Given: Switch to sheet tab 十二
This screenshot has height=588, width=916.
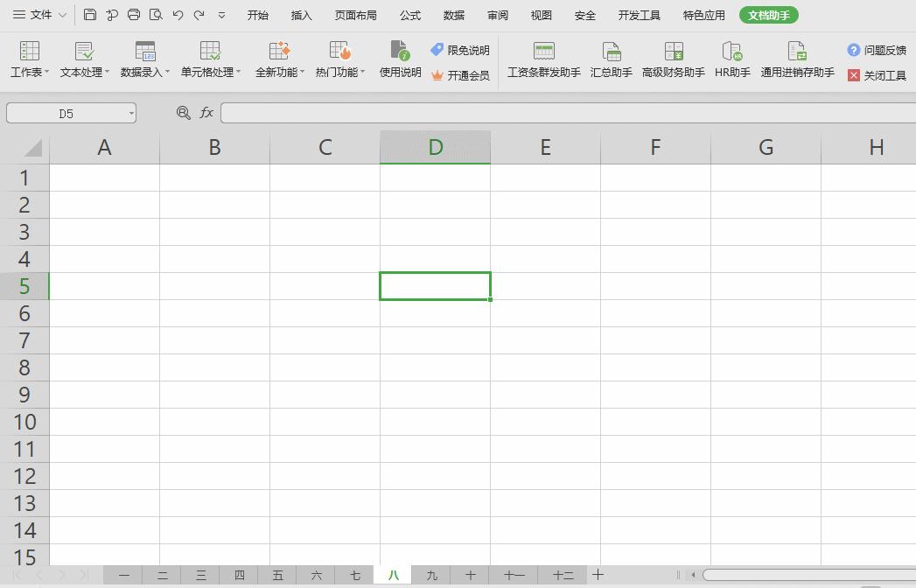Looking at the screenshot, I should pyautogui.click(x=563, y=575).
